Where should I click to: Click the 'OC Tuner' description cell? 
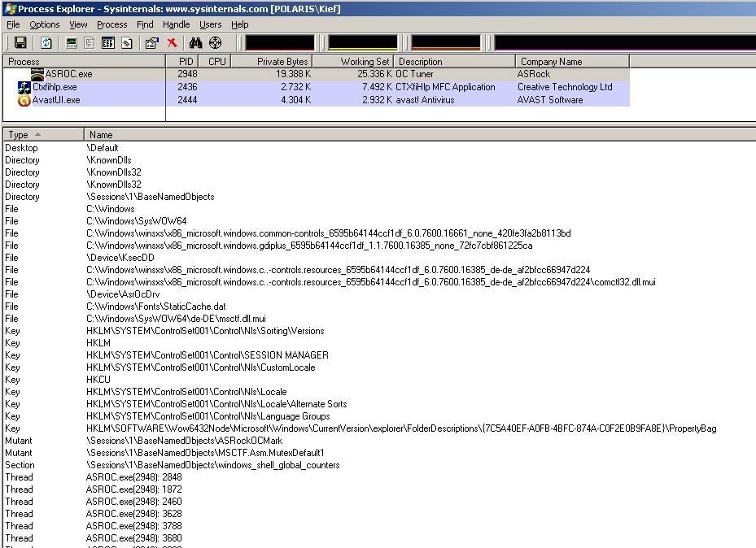[414, 74]
